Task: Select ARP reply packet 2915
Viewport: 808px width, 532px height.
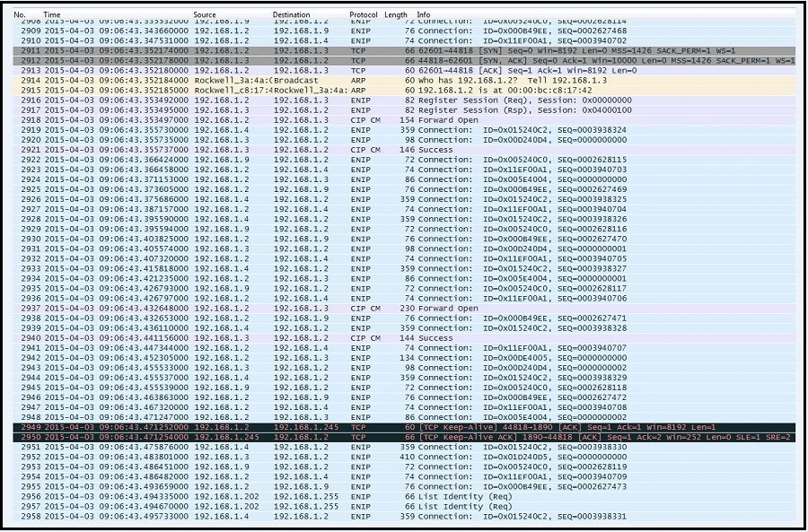Action: tap(404, 90)
